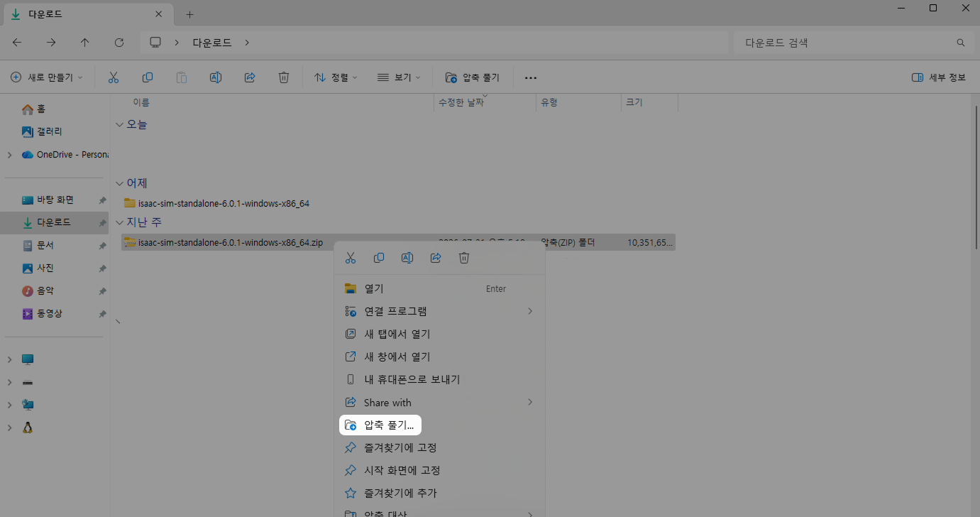980x517 pixels.
Task: Click 다운로드 breadcrumb in address bar
Action: 212,43
